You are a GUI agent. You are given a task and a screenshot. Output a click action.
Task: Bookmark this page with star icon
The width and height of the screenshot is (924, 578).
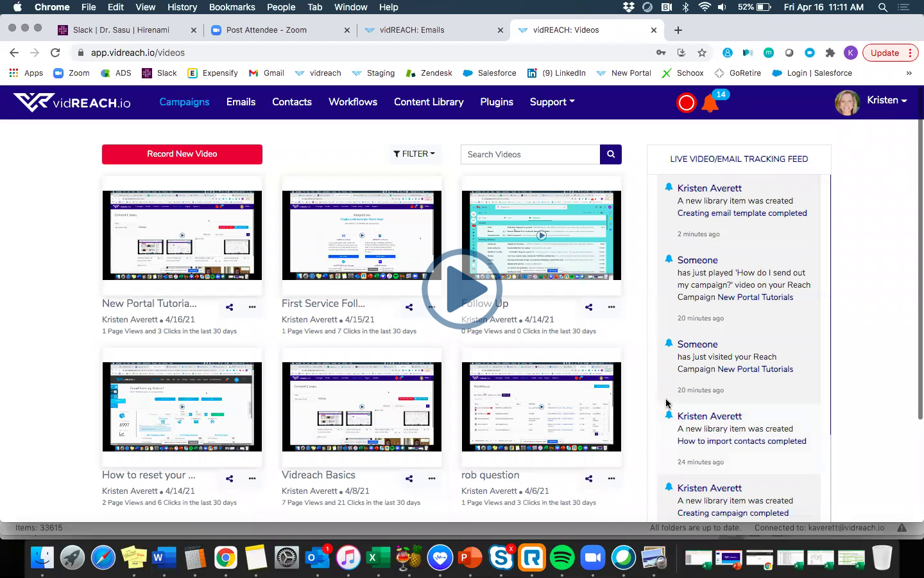pyautogui.click(x=702, y=53)
